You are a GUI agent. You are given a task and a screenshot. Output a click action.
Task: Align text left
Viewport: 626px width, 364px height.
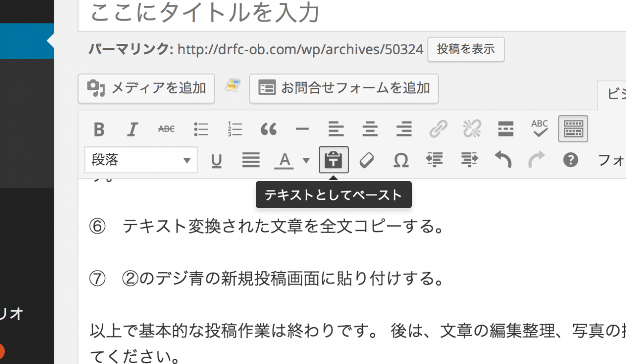(x=336, y=129)
